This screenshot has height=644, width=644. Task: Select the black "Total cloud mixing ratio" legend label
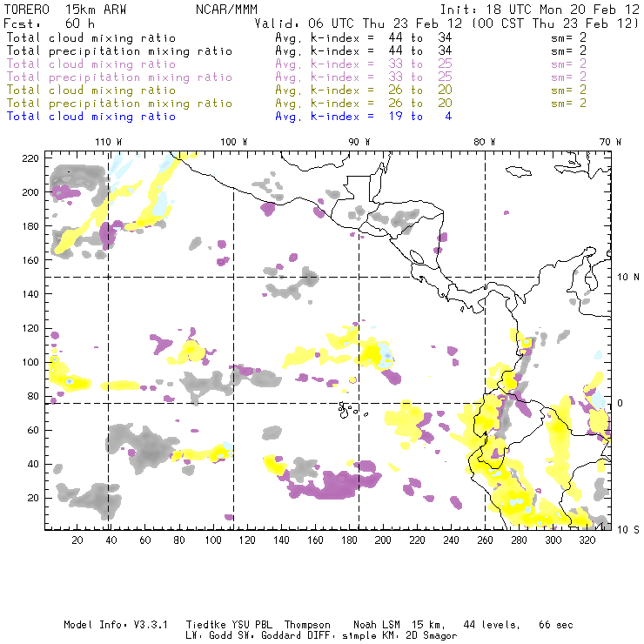click(91, 38)
